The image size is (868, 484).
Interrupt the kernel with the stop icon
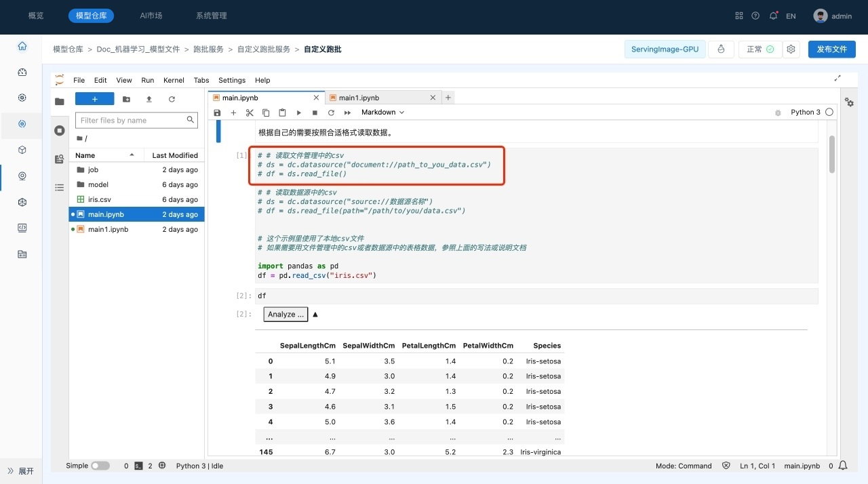(x=315, y=113)
